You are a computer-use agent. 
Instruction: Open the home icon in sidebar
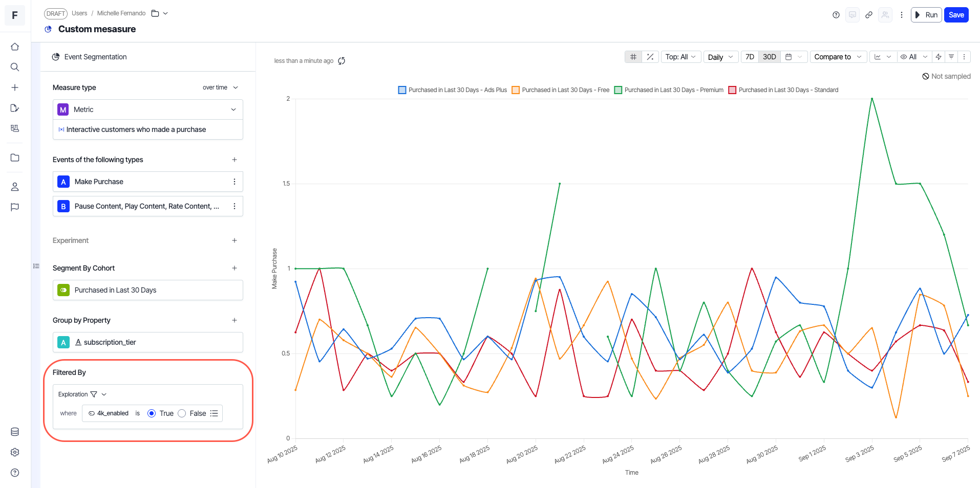[15, 47]
